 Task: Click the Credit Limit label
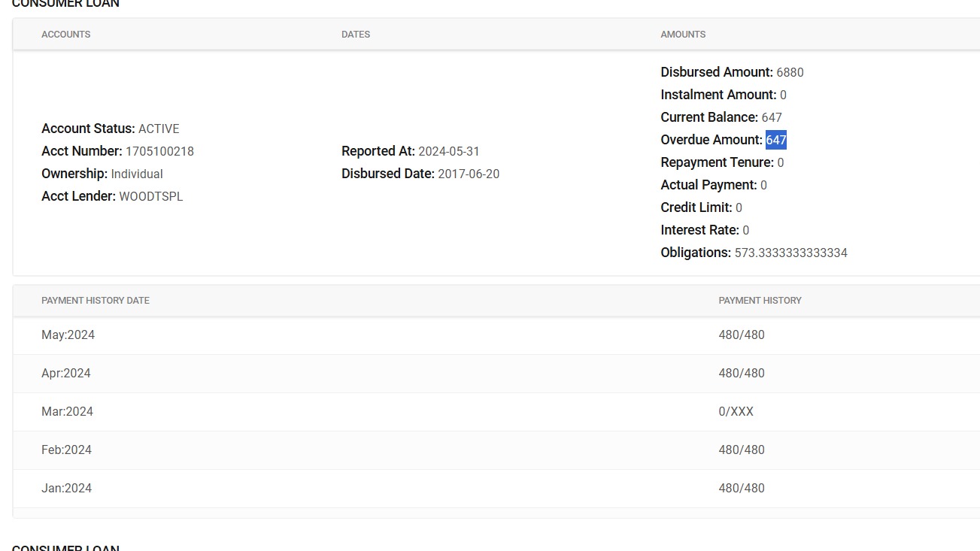(696, 207)
